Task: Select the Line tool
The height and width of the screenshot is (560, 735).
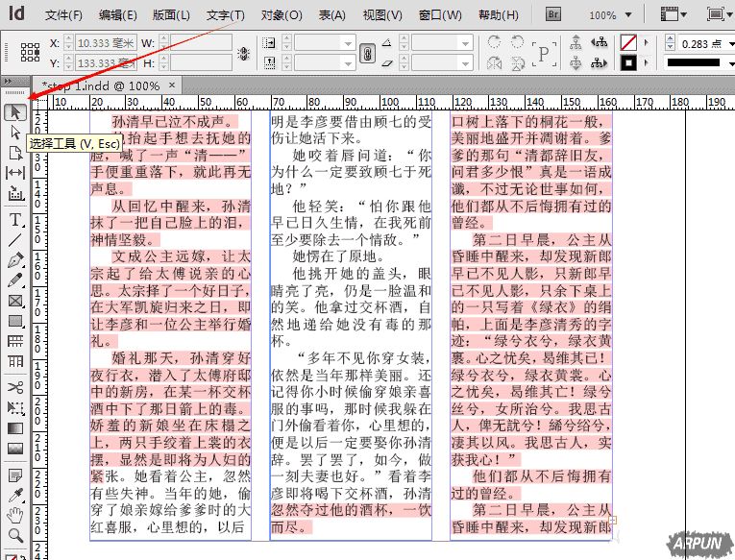Action: (15, 240)
